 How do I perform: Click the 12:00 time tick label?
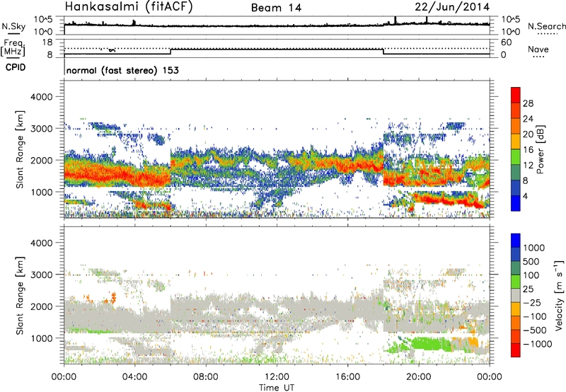point(277,377)
